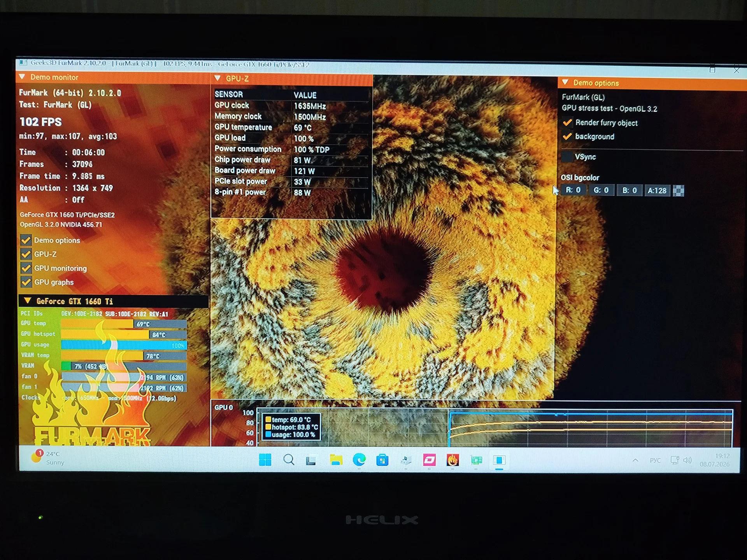Click the fan 1 RPM bar
Viewport: 747px width, 560px height.
pyautogui.click(x=124, y=388)
